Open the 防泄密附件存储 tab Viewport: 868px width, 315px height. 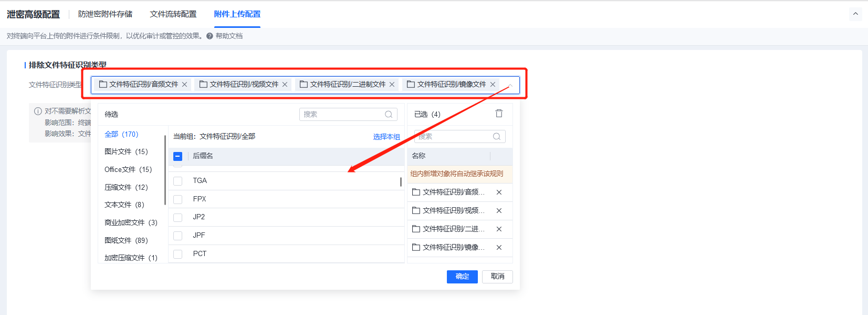(x=105, y=14)
